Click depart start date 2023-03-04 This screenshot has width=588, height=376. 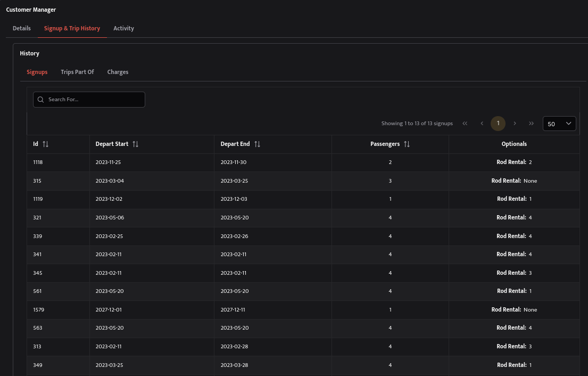(x=110, y=181)
